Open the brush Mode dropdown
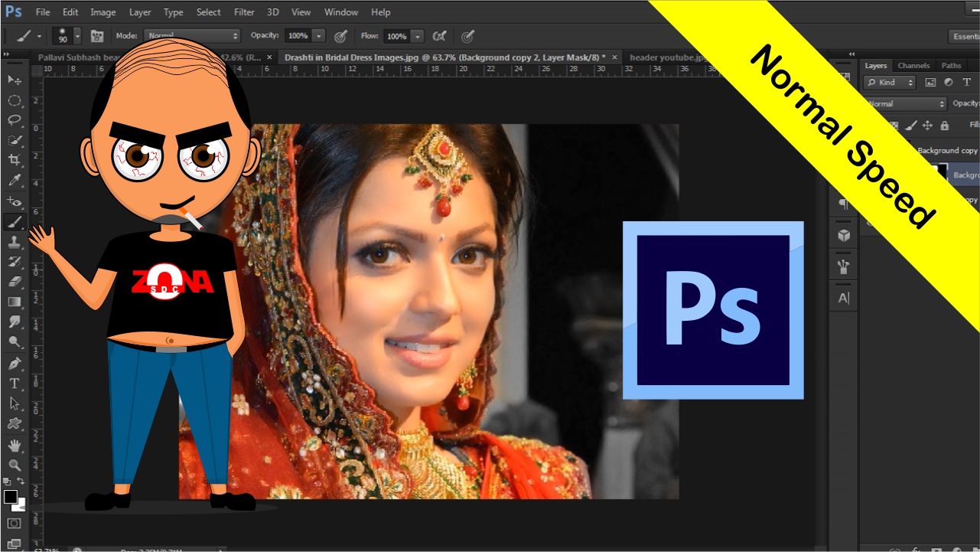The width and height of the screenshot is (980, 552). click(x=192, y=36)
